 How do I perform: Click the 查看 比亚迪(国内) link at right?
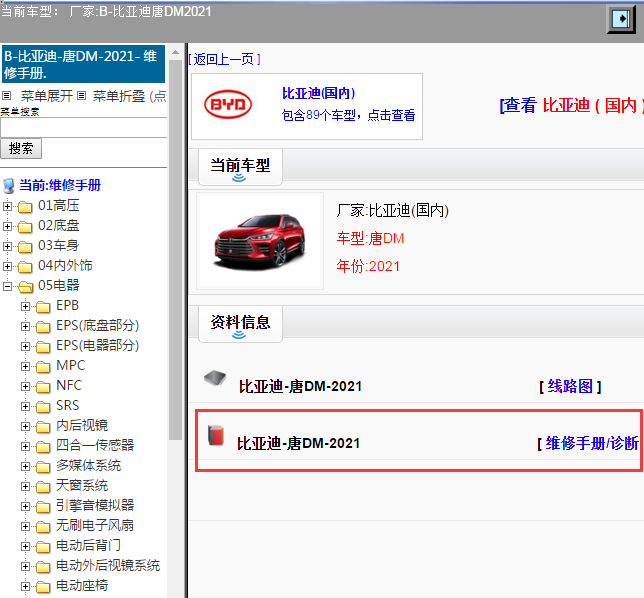[571, 106]
